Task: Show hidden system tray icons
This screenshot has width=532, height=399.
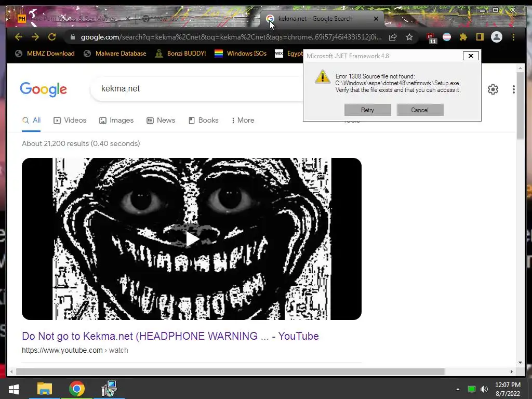Action: (x=458, y=389)
